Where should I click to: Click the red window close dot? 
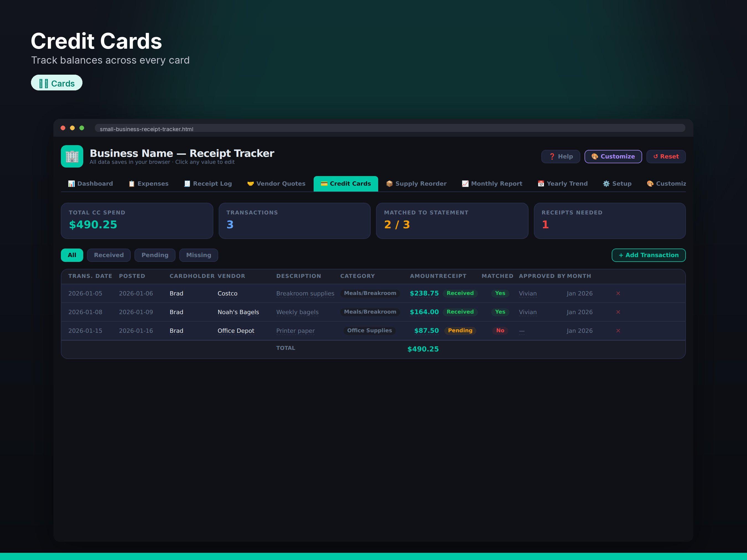(63, 128)
